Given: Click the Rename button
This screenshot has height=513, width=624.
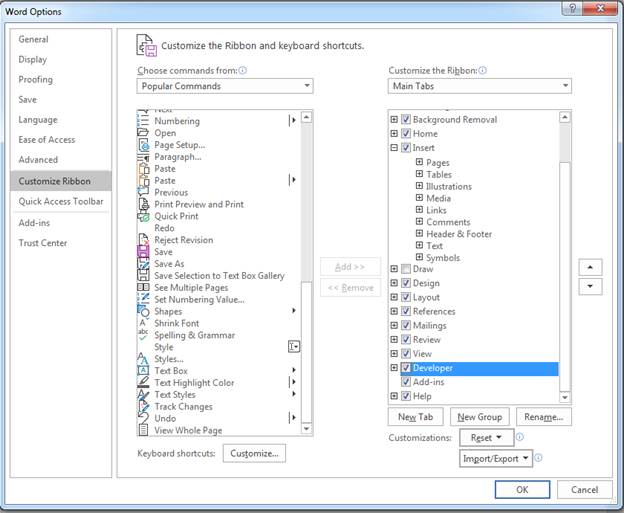Looking at the screenshot, I should (544, 417).
